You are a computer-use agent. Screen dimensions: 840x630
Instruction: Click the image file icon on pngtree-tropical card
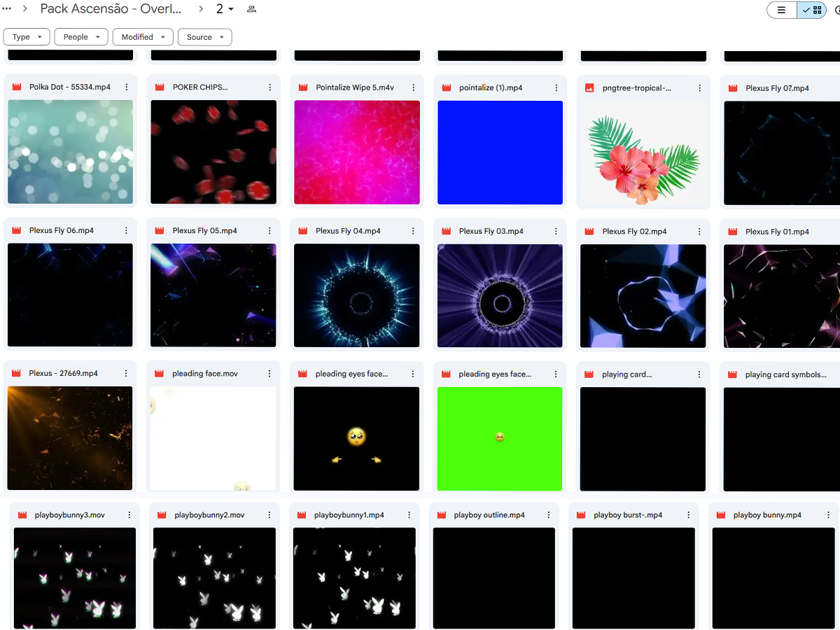tap(589, 88)
